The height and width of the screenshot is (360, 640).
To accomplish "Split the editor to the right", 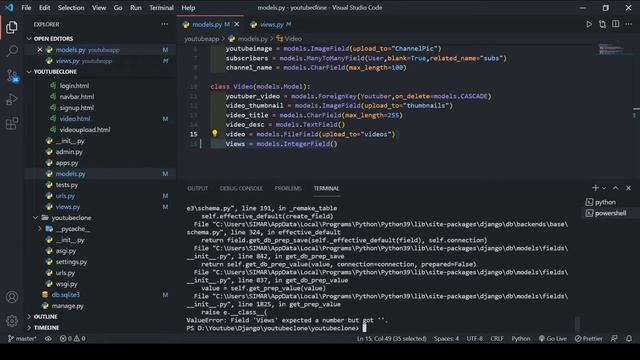I will (616, 24).
